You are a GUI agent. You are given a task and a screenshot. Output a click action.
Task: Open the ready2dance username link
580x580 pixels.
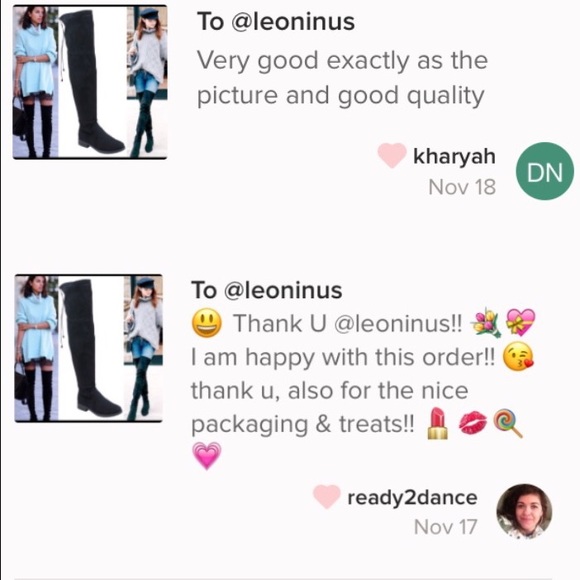coord(412,497)
